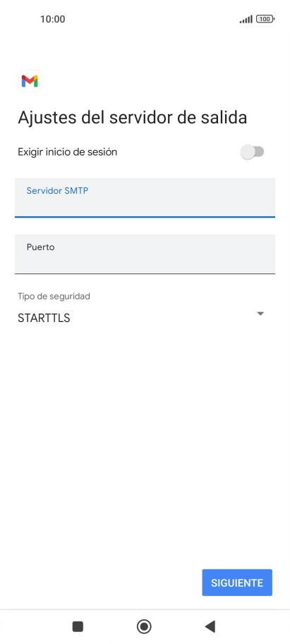Navigate back with the triangle icon
290x644 pixels.
(x=210, y=626)
